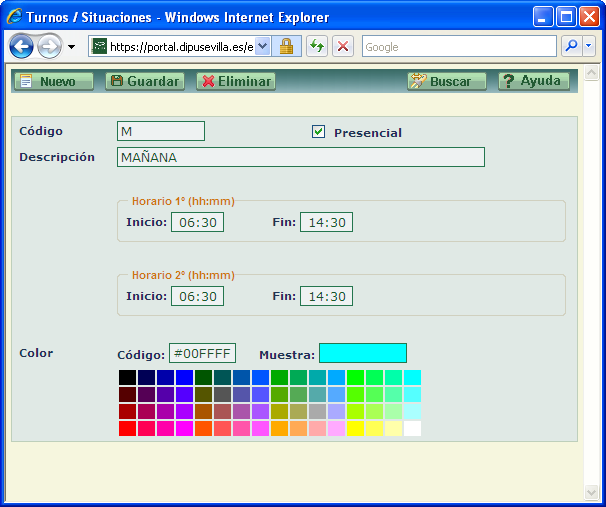Pick the pure red swatch in bottom row
The image size is (606, 507).
(x=128, y=429)
